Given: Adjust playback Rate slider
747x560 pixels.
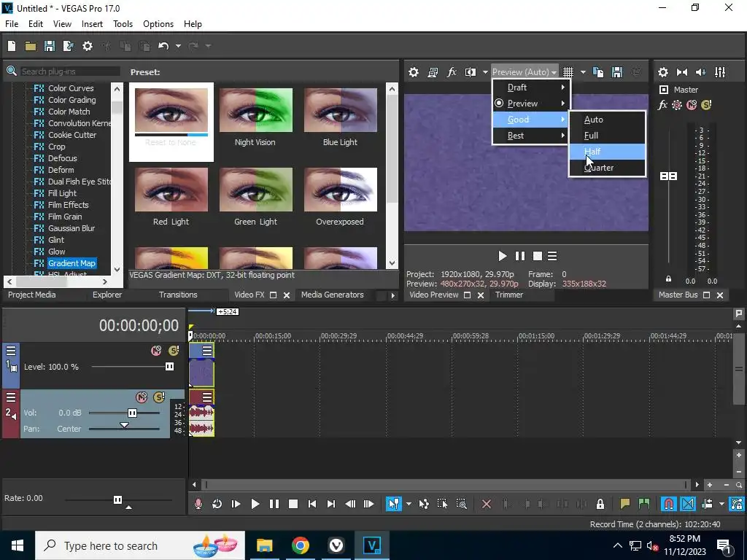Looking at the screenshot, I should click(x=117, y=499).
